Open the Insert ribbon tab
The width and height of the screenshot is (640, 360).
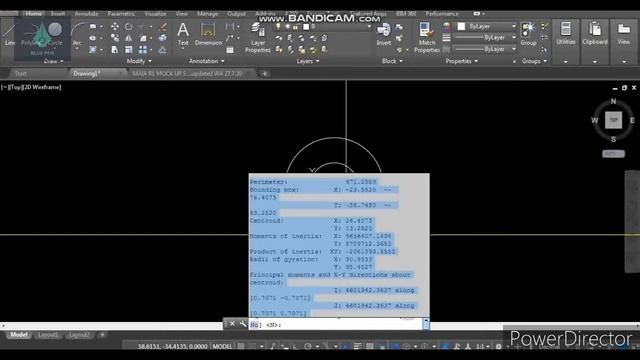coord(58,13)
